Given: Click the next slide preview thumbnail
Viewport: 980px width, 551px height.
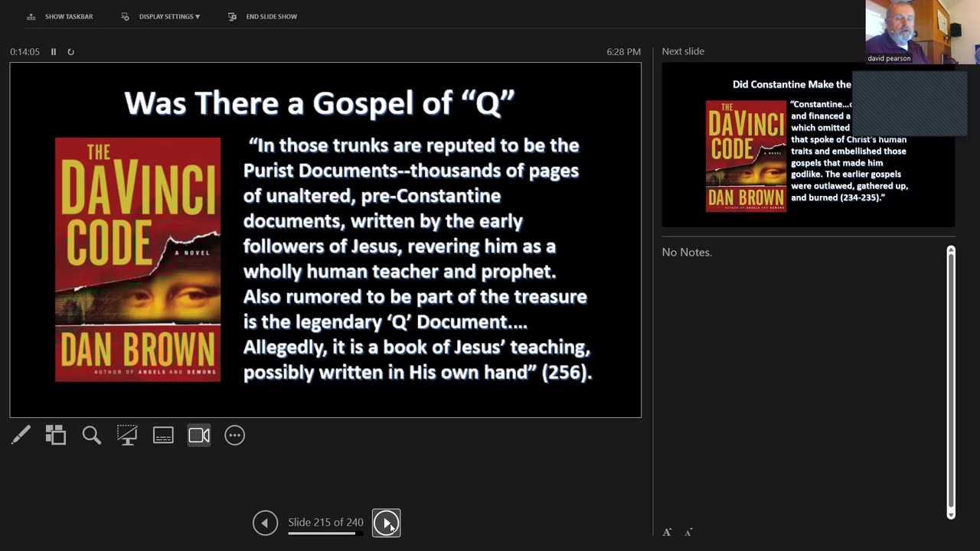Looking at the screenshot, I should click(808, 145).
